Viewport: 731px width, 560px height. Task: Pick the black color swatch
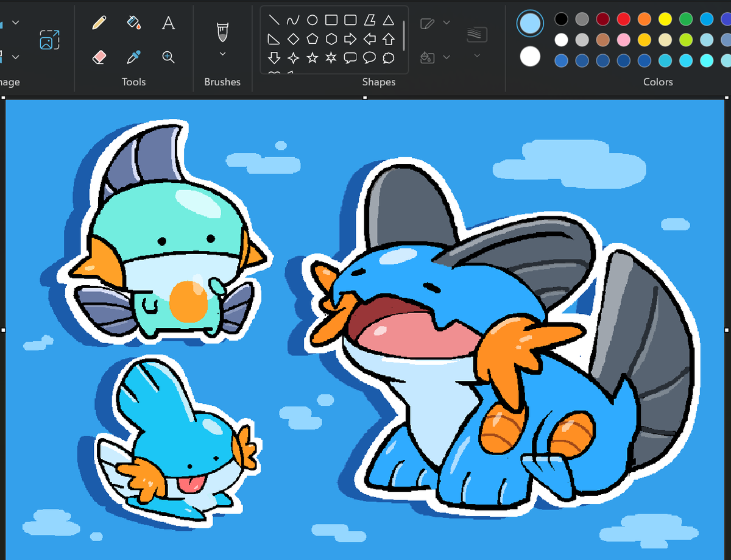[562, 19]
